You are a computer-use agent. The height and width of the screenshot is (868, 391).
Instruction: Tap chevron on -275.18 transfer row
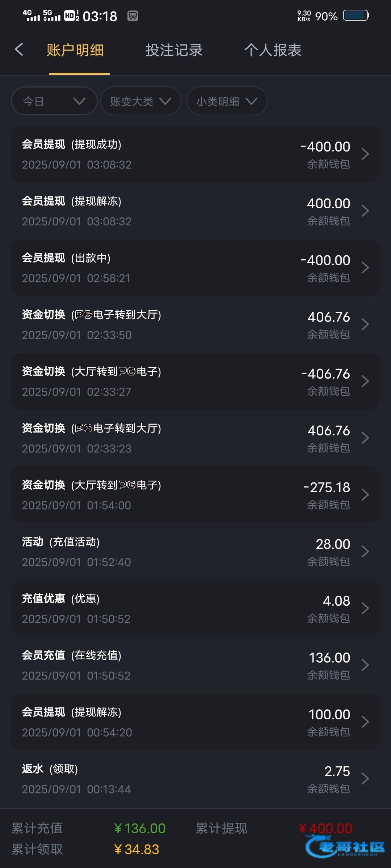[x=365, y=495]
